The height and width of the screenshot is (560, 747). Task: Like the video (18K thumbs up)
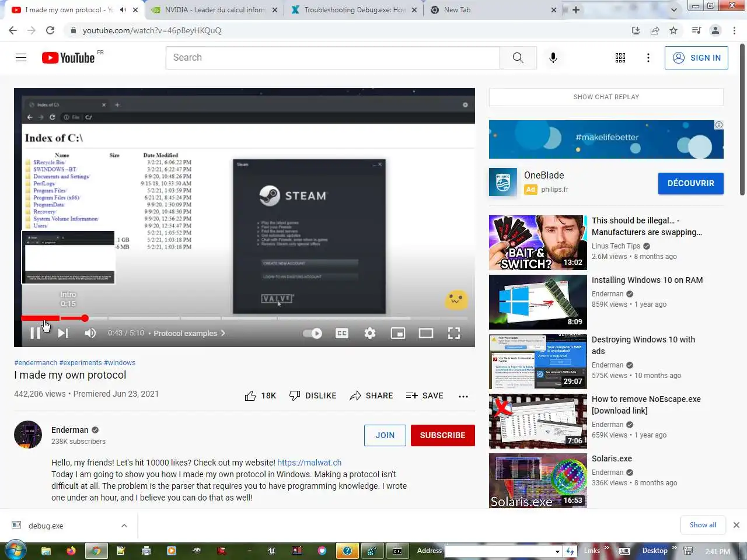coord(260,395)
